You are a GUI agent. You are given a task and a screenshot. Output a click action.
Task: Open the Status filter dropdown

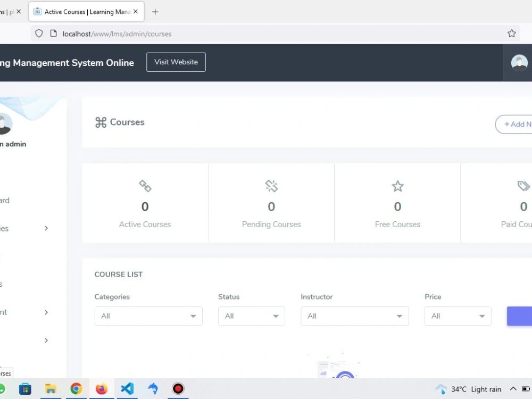click(x=252, y=316)
